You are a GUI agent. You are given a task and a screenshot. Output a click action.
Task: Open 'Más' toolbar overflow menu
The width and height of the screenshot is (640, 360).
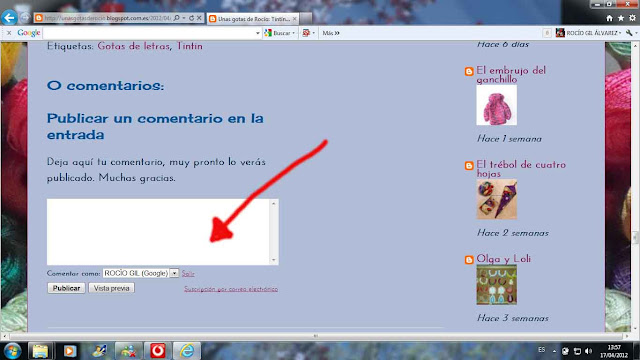pos(331,33)
